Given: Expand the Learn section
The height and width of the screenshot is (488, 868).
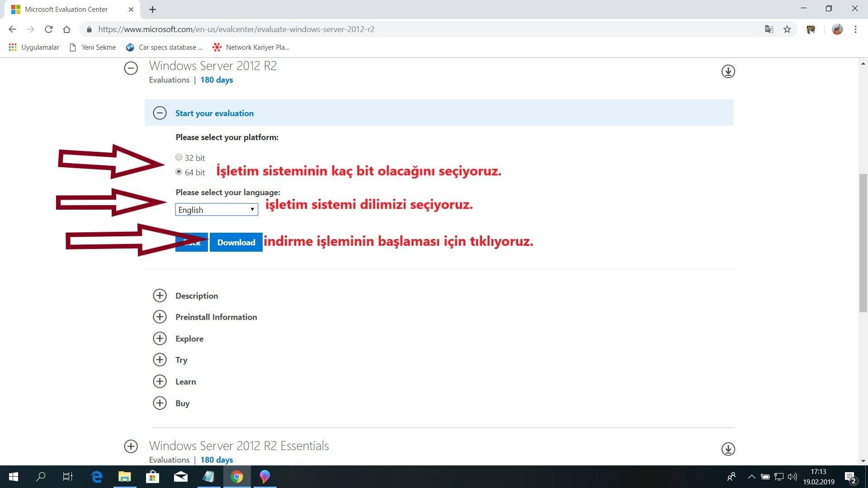Looking at the screenshot, I should (x=160, y=381).
